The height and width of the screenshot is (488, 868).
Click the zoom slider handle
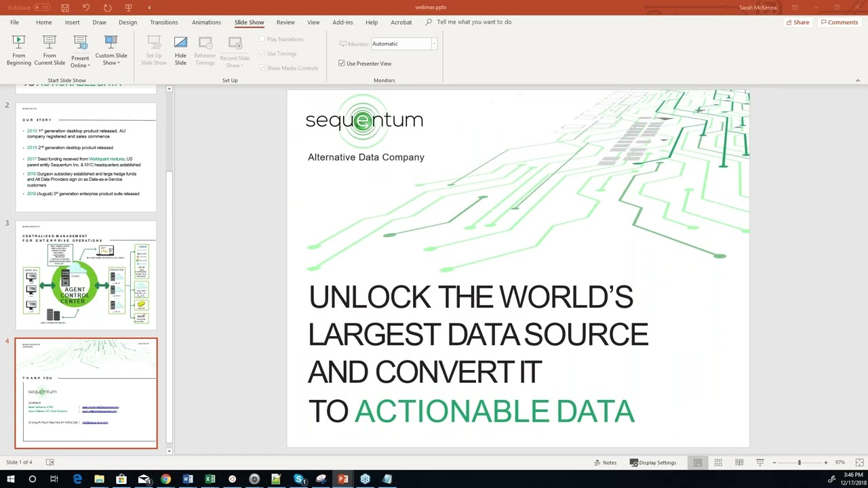[x=799, y=462]
